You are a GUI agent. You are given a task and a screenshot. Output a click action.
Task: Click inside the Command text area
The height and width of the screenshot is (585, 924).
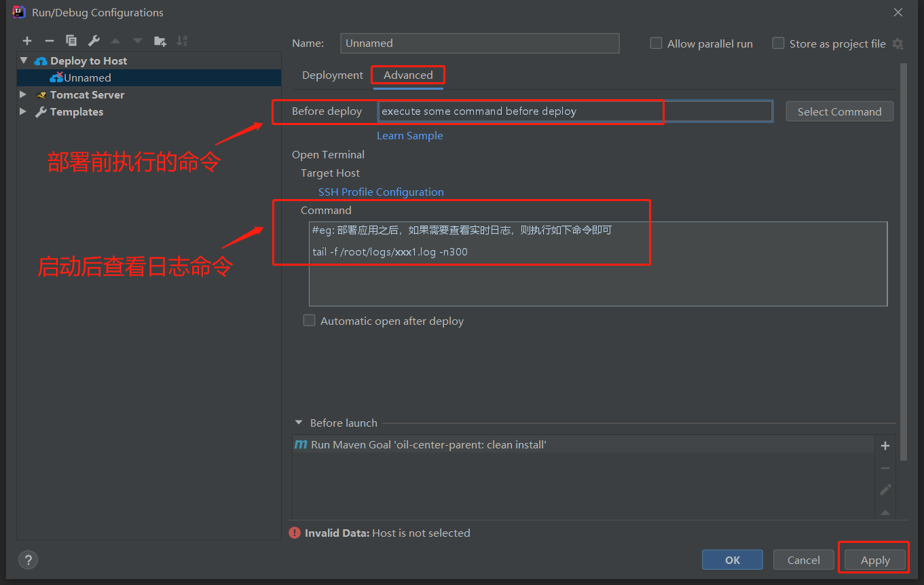coord(598,264)
